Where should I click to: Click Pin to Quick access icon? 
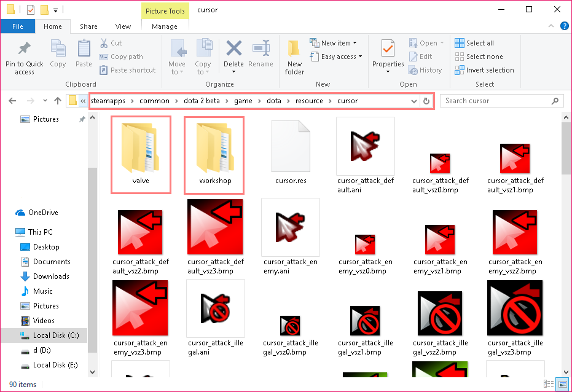(x=24, y=49)
